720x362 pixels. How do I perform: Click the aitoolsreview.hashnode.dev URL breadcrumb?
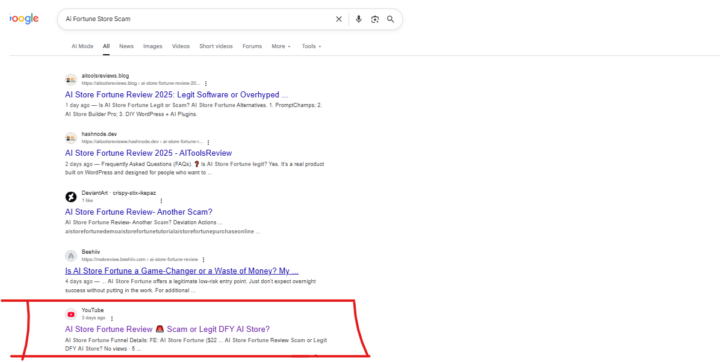[x=142, y=142]
